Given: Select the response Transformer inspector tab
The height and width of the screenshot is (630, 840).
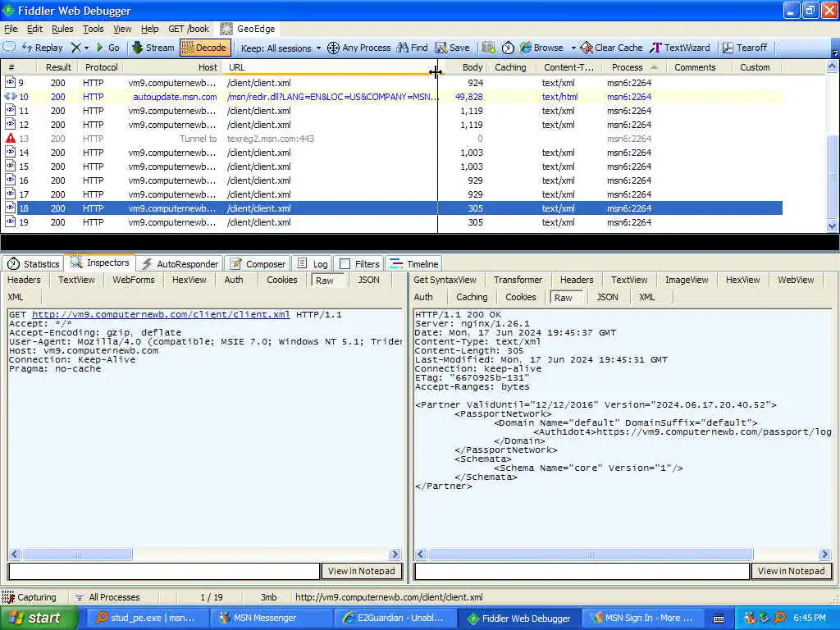Looking at the screenshot, I should [x=518, y=280].
